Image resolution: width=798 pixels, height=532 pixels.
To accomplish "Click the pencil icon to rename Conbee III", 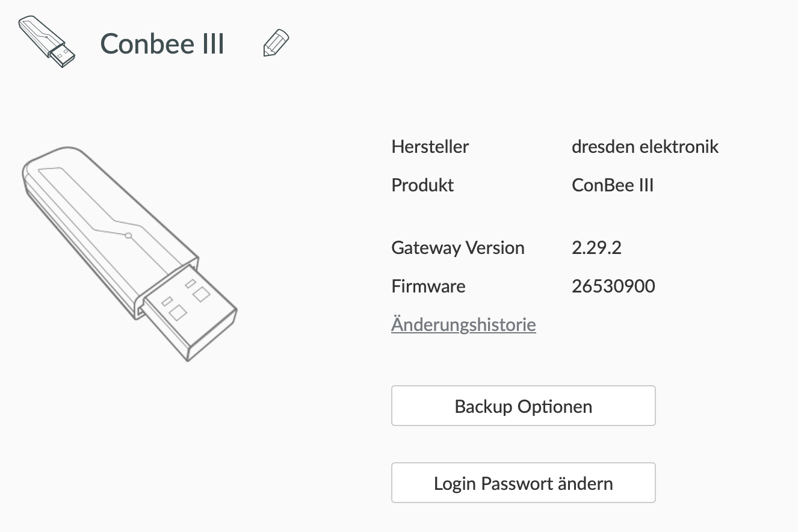I will [276, 43].
